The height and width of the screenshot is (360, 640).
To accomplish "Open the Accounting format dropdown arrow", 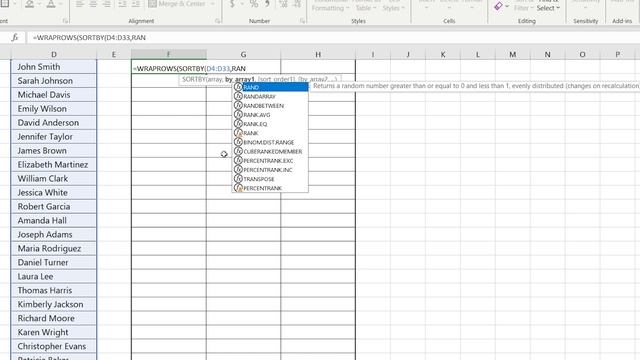I will 242,4.
